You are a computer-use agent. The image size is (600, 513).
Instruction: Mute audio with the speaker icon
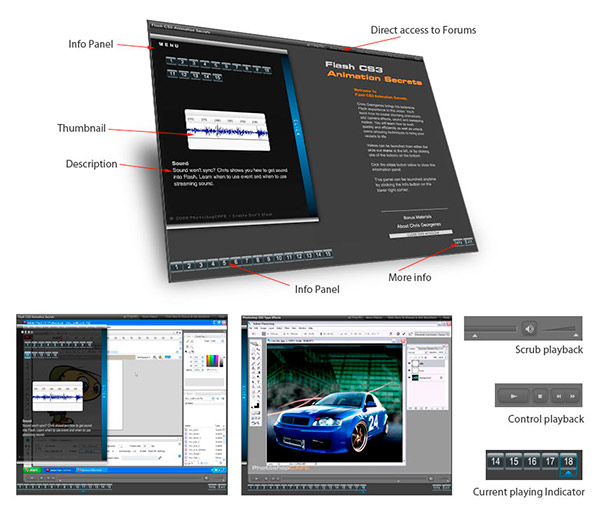[530, 329]
